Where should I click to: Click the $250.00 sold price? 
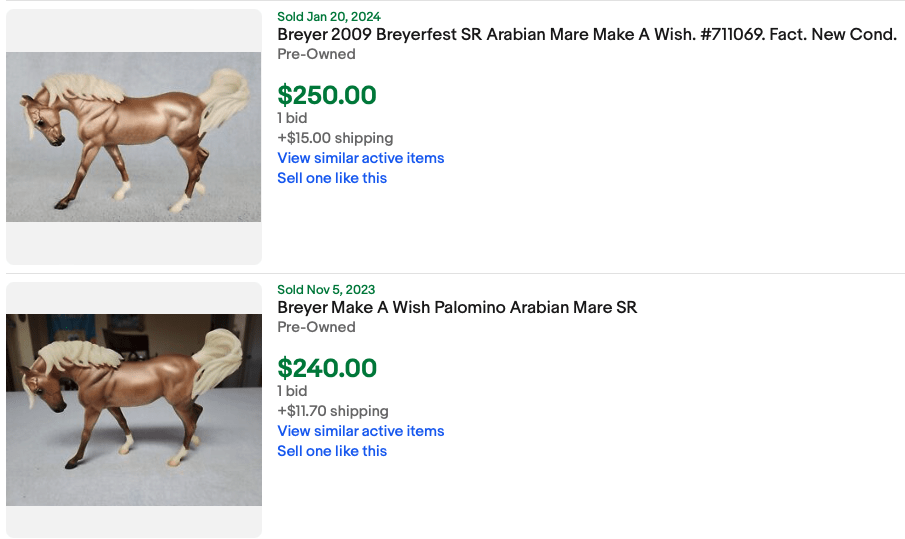(327, 95)
